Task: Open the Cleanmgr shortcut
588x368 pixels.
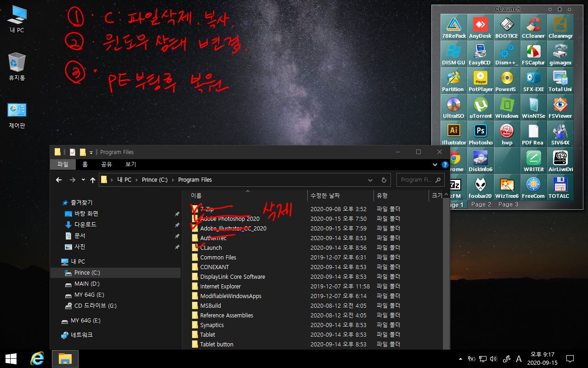Action: point(560,27)
